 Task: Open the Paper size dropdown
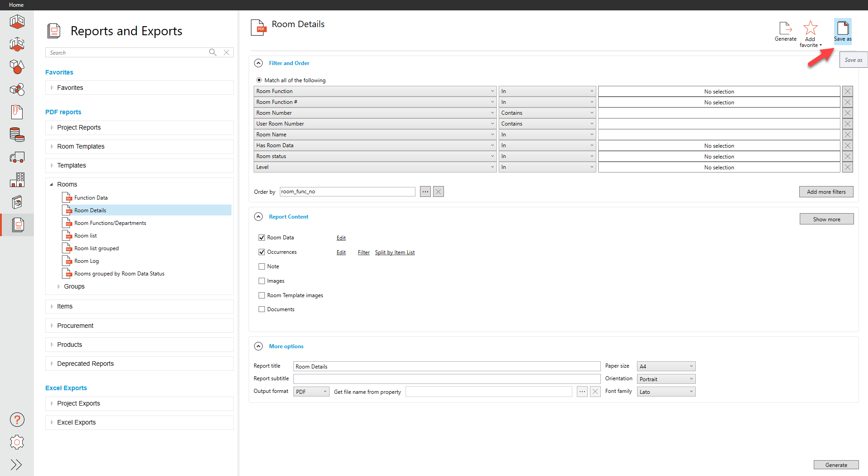tap(666, 366)
